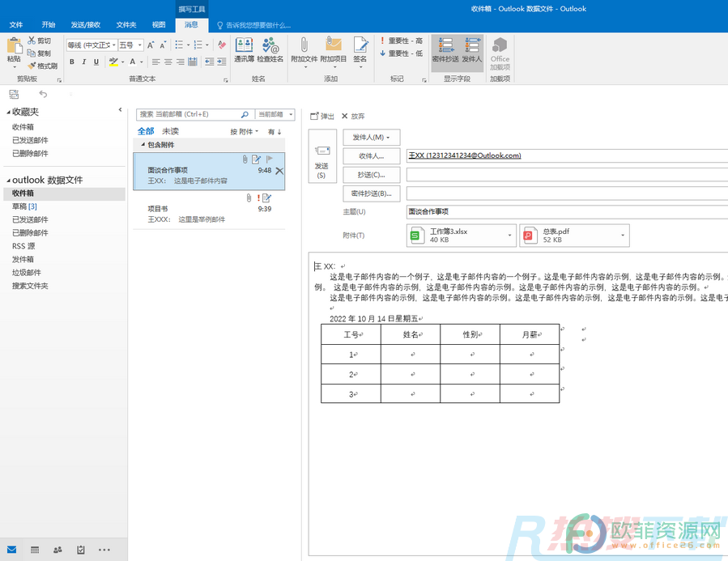This screenshot has width=728, height=561.
Task: Apply a bulleted list
Action: (x=179, y=45)
